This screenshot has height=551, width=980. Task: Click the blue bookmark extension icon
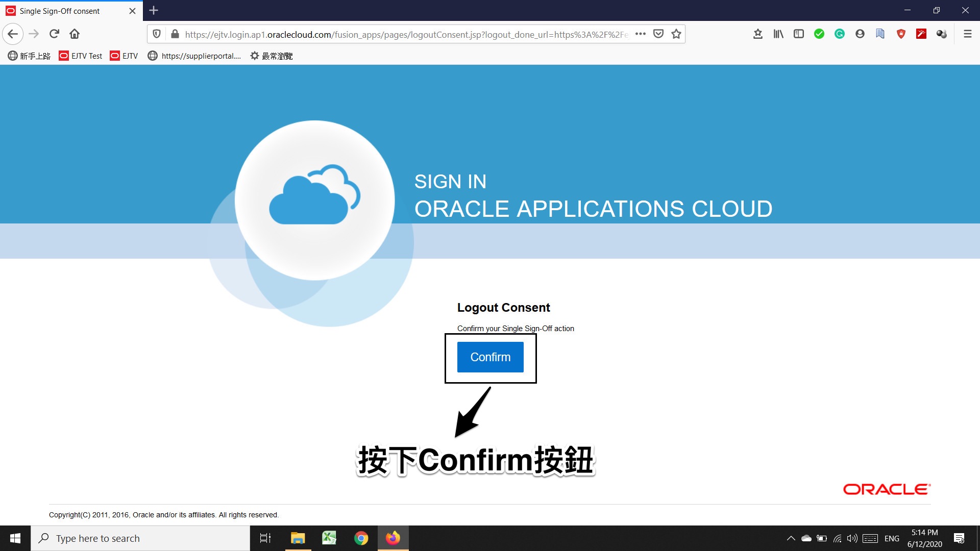pyautogui.click(x=880, y=34)
